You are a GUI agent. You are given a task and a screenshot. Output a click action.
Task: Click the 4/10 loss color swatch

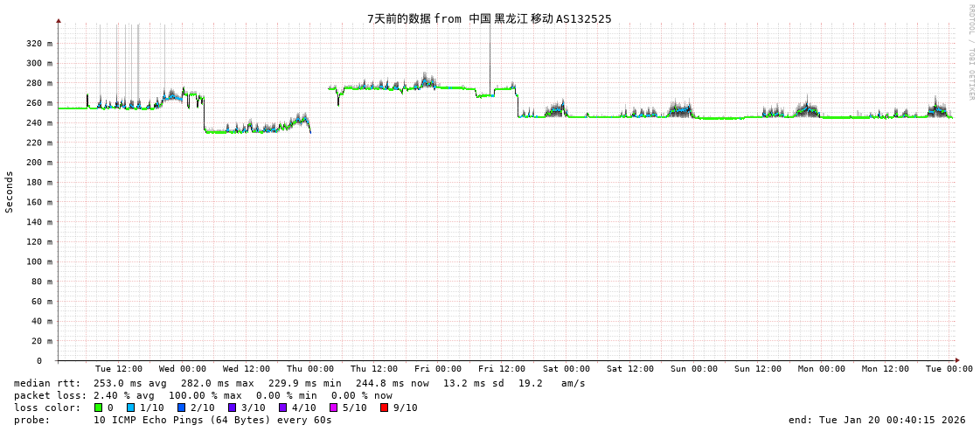point(283,408)
